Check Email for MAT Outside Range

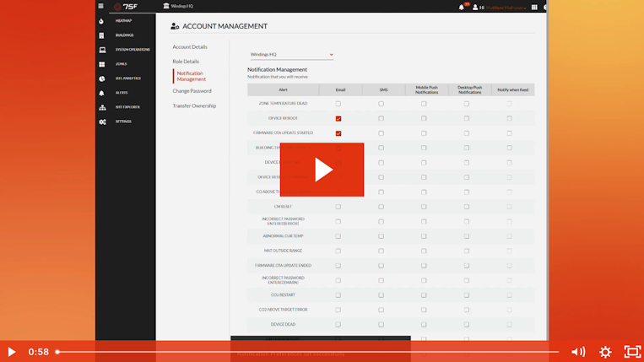coord(338,251)
